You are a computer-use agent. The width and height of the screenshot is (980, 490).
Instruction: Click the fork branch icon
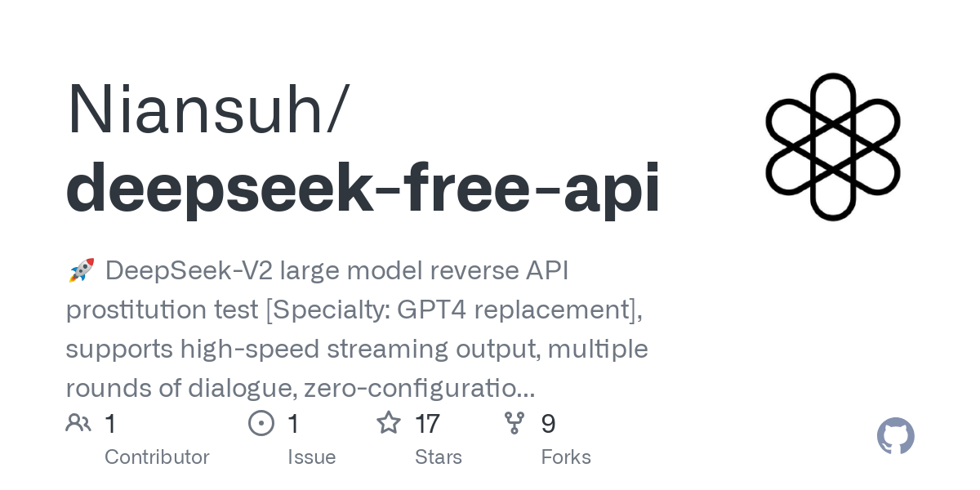[514, 423]
